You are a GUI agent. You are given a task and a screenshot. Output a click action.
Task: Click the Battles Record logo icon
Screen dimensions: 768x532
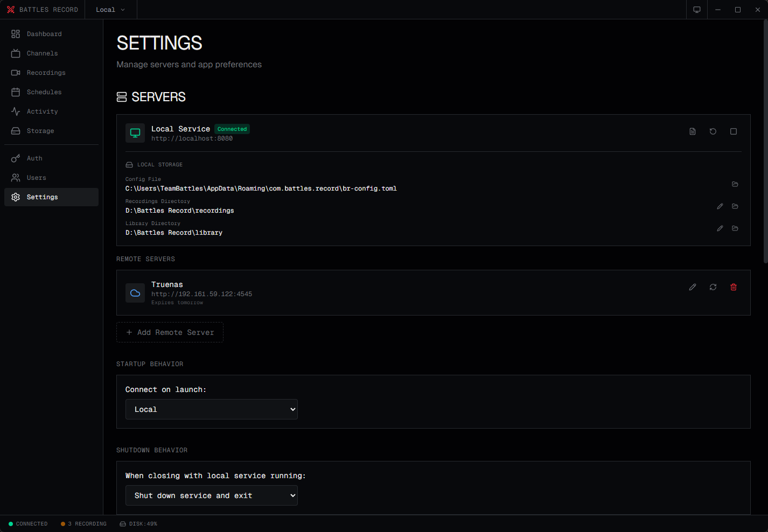point(11,9)
